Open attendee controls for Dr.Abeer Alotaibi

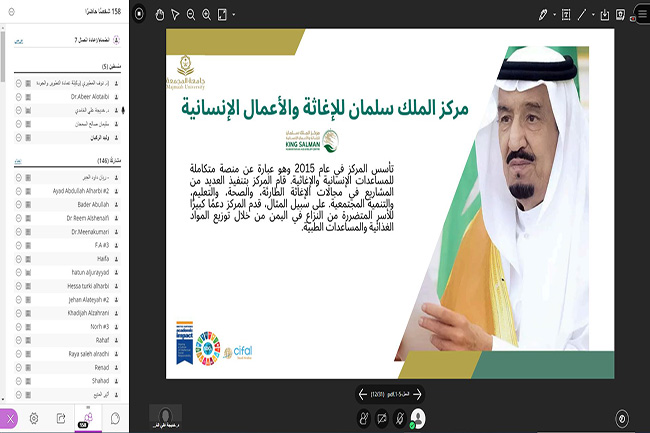(19, 97)
